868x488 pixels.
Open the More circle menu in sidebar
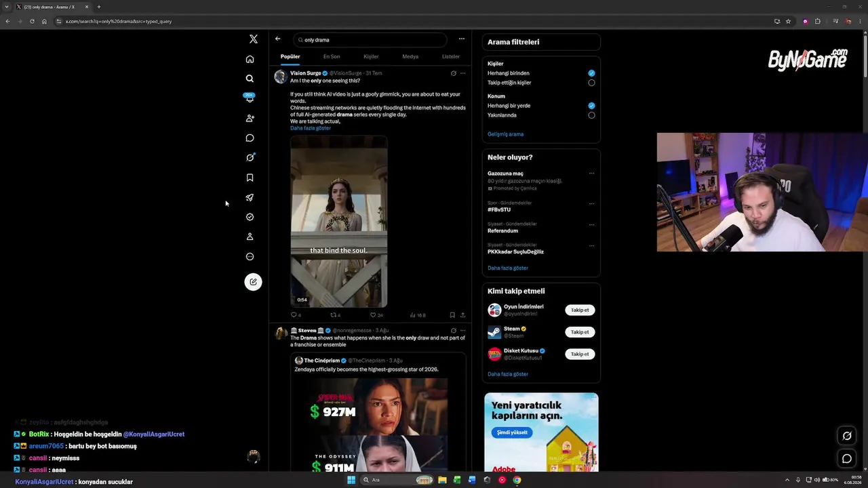(250, 256)
